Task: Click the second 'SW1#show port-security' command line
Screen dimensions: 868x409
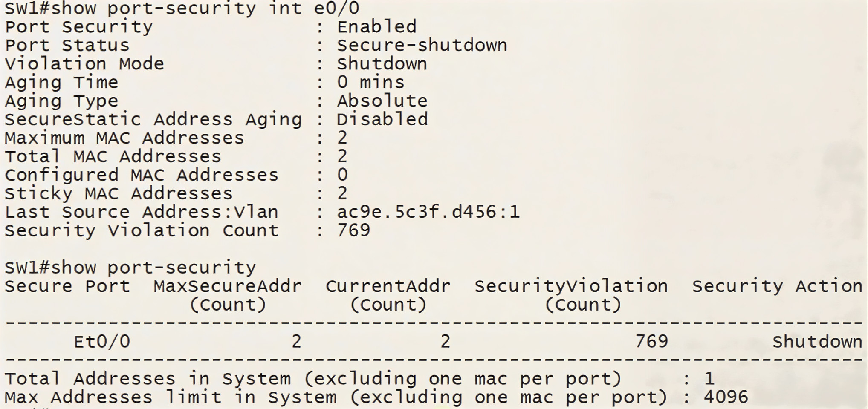Action: (130, 268)
